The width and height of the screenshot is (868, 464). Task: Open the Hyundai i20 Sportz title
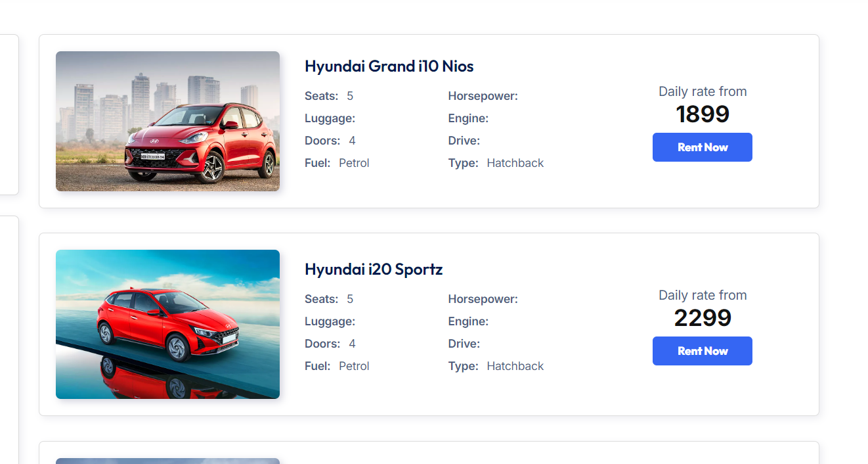(x=374, y=269)
